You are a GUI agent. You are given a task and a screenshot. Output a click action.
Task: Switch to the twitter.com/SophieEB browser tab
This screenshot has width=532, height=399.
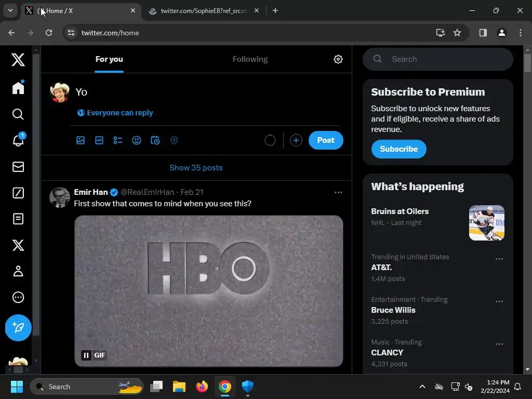point(203,11)
